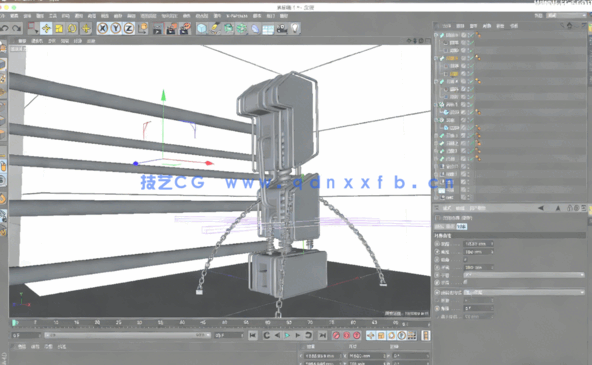Click the Undo arrow in the toolbar

[x=5, y=29]
